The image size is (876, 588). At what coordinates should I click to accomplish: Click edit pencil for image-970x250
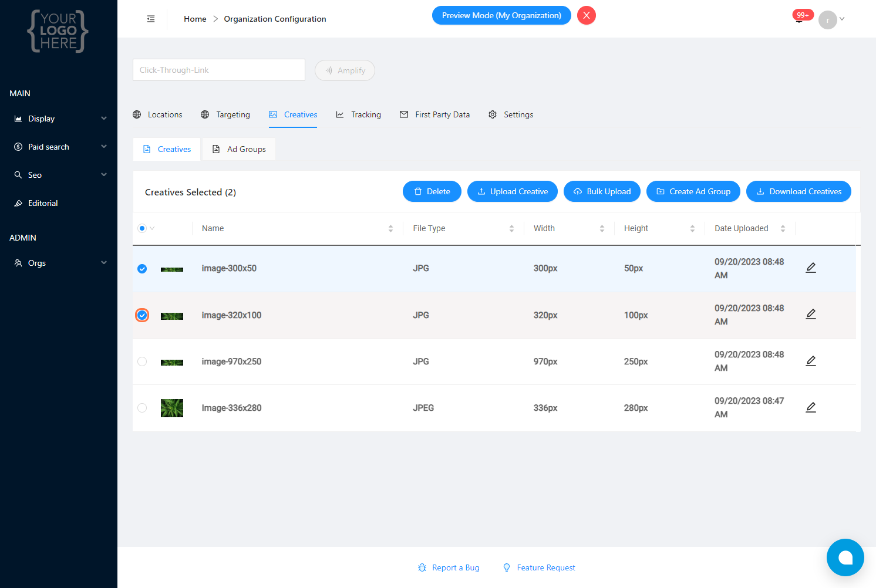(x=811, y=361)
